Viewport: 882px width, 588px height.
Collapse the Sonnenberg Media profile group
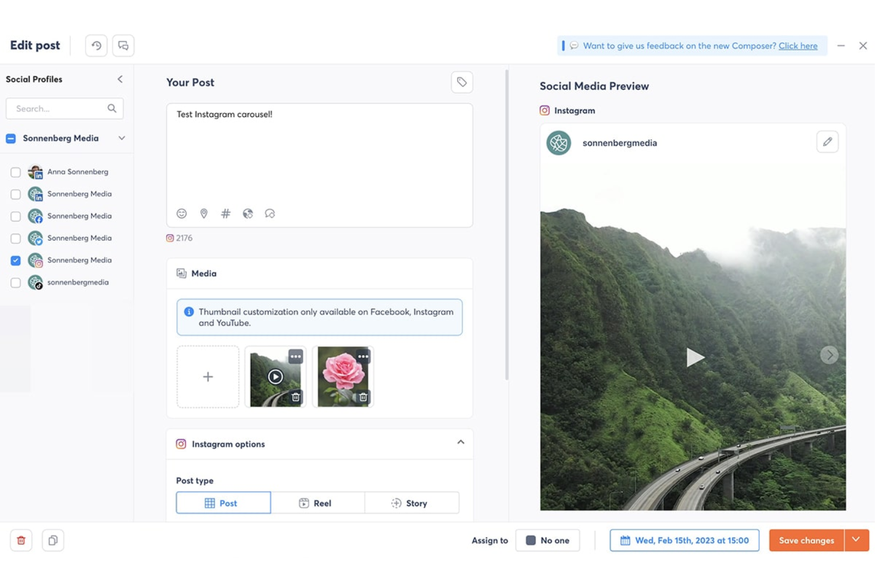122,138
